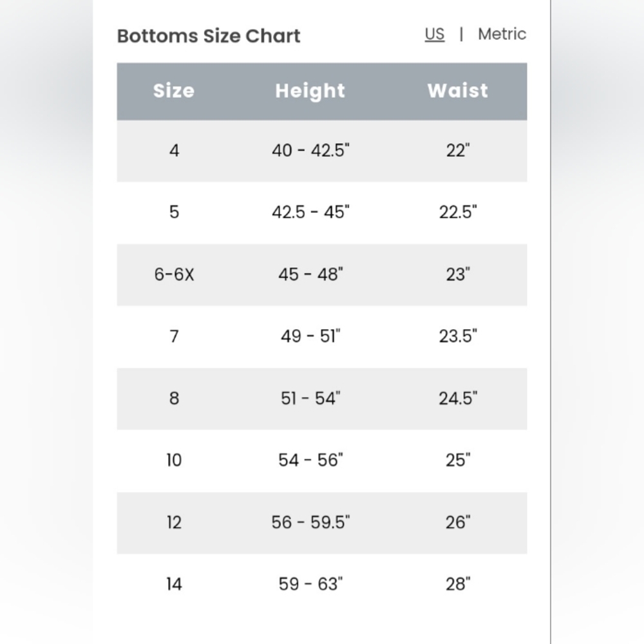The width and height of the screenshot is (644, 644).
Task: Click the 56 - 59.5" height value
Action: click(310, 522)
